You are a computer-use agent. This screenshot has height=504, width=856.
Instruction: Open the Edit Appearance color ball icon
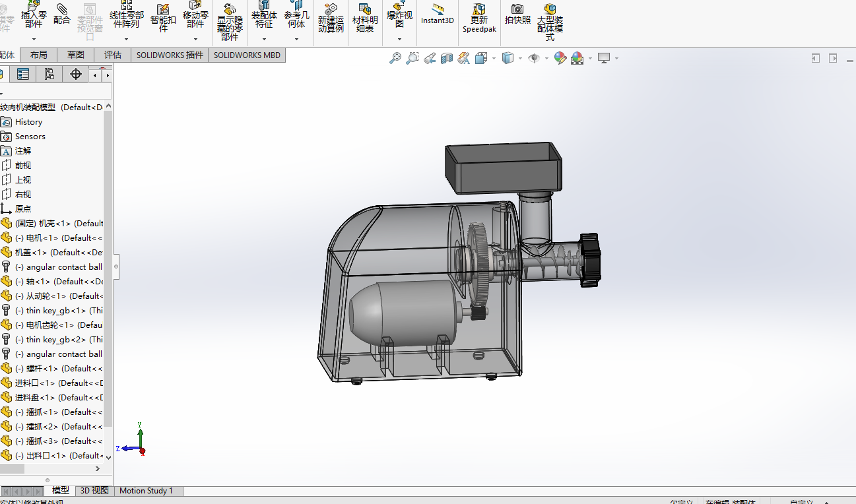coord(560,58)
